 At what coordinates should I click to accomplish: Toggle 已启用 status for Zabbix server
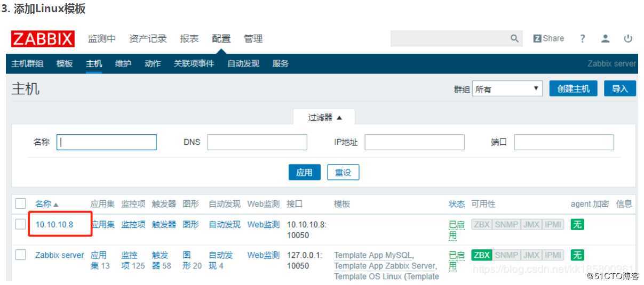pos(457,260)
